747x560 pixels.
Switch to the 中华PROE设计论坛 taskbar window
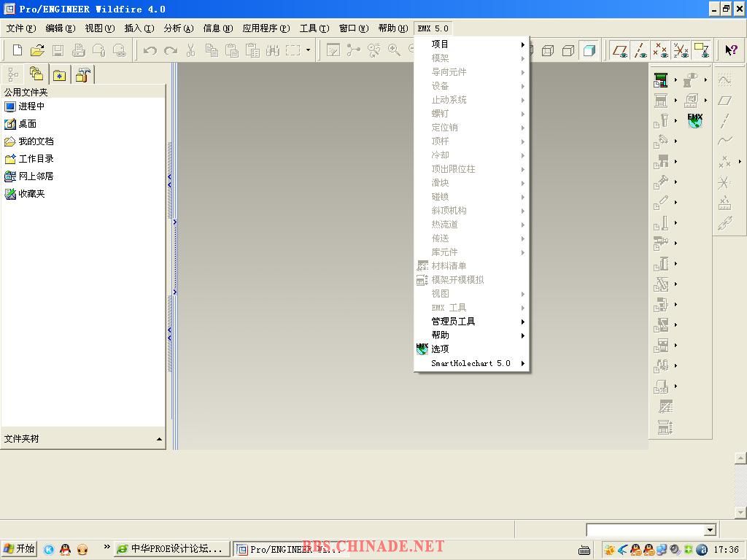[171, 549]
